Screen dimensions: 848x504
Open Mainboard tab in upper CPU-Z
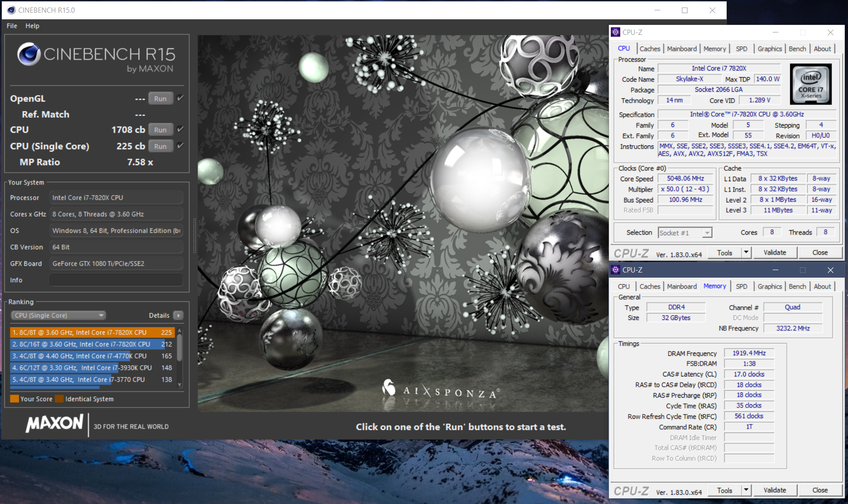click(682, 48)
